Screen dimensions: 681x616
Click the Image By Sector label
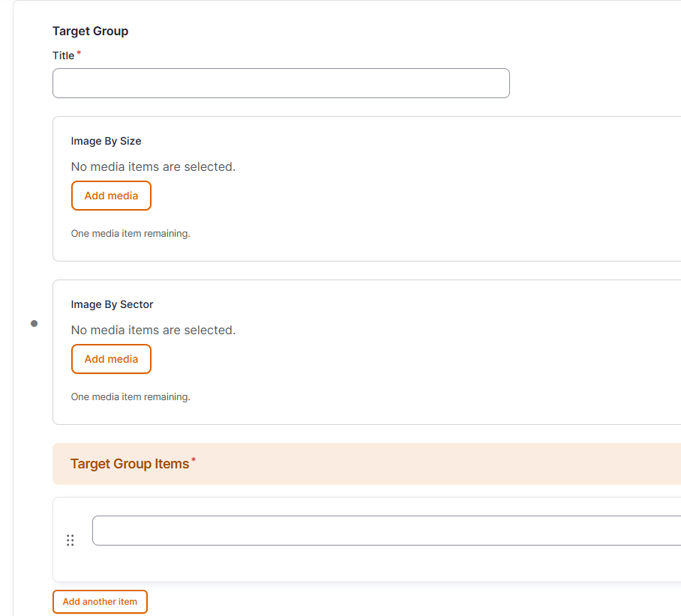(x=112, y=304)
